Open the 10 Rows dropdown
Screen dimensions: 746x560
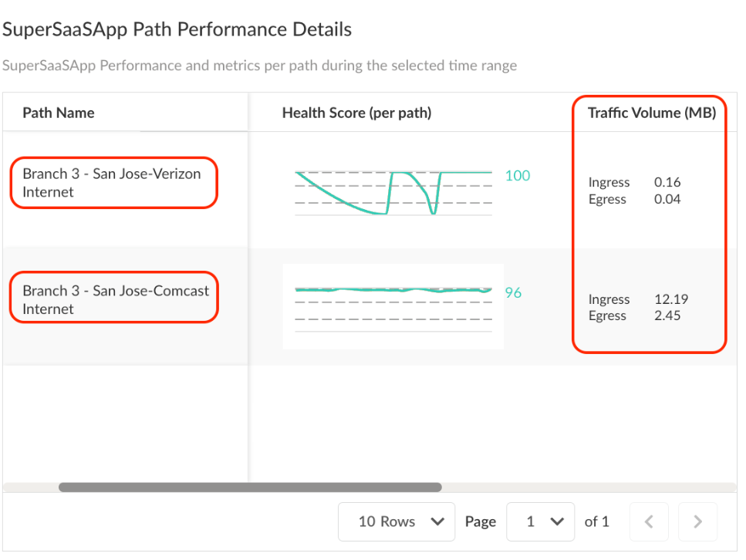click(x=396, y=522)
